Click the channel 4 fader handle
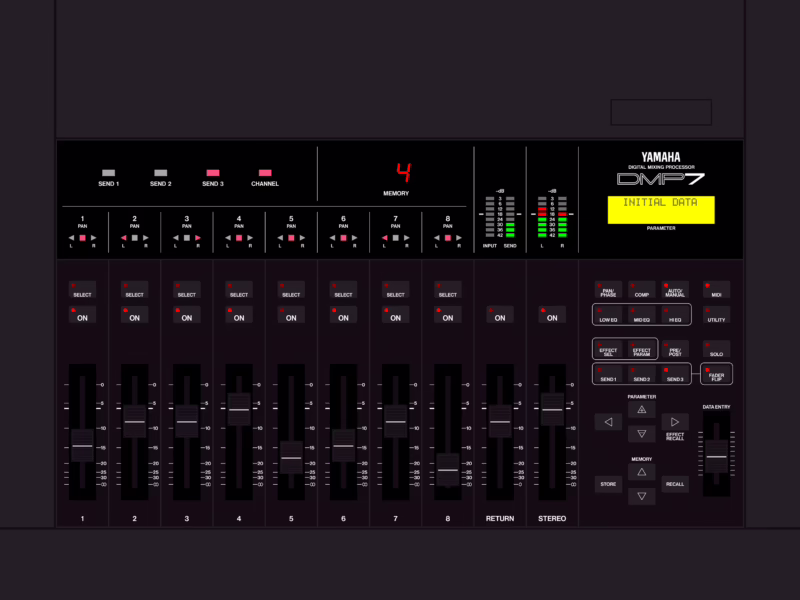This screenshot has width=800, height=600. [239, 409]
